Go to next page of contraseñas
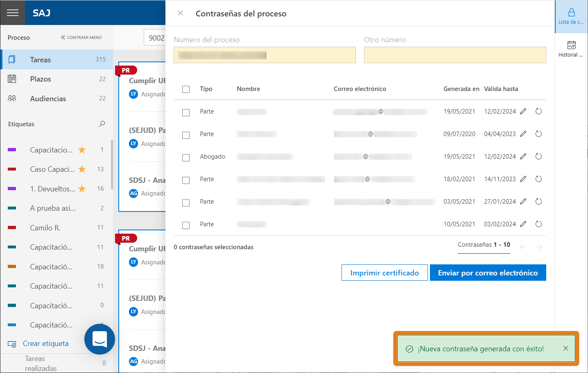The image size is (588, 373). pos(539,247)
